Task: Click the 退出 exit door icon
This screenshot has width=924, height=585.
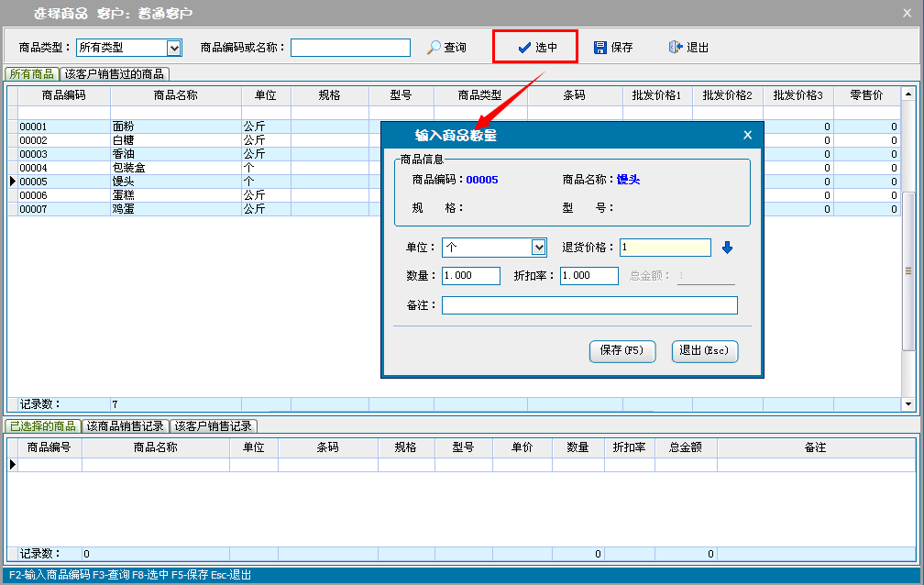Action: [676, 48]
